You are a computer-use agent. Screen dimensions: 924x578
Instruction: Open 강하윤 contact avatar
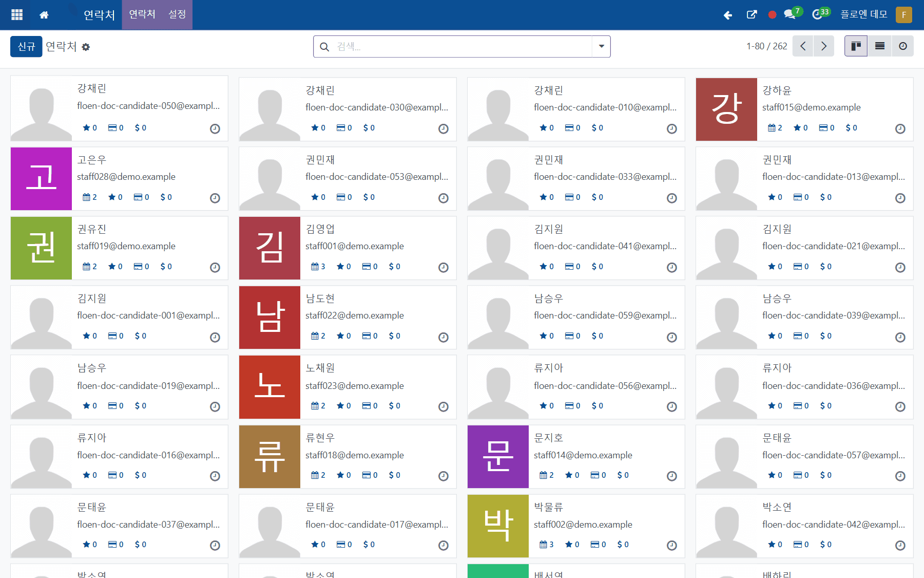(x=726, y=109)
